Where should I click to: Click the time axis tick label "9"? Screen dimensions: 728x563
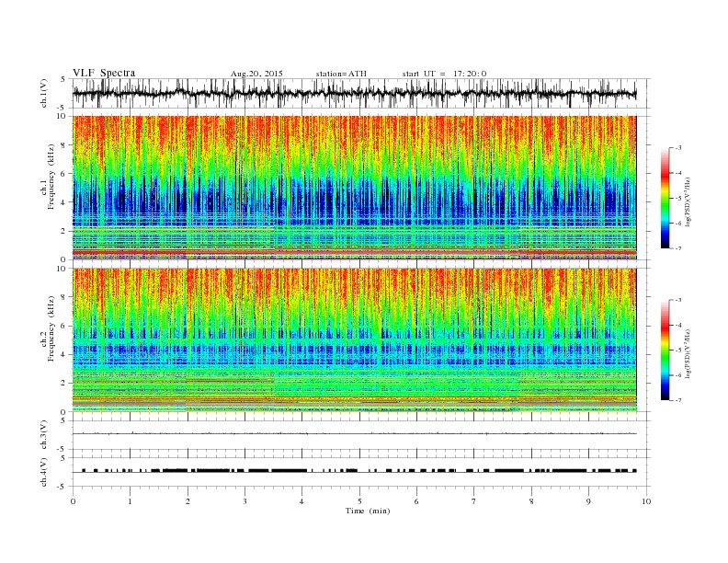click(588, 501)
